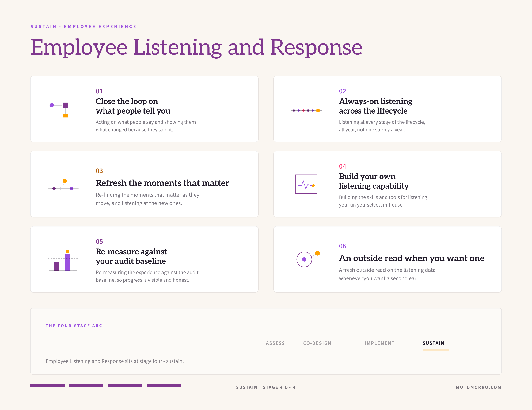Click the MUTOMORRO.COM footer link
532x410 pixels.
coord(478,387)
